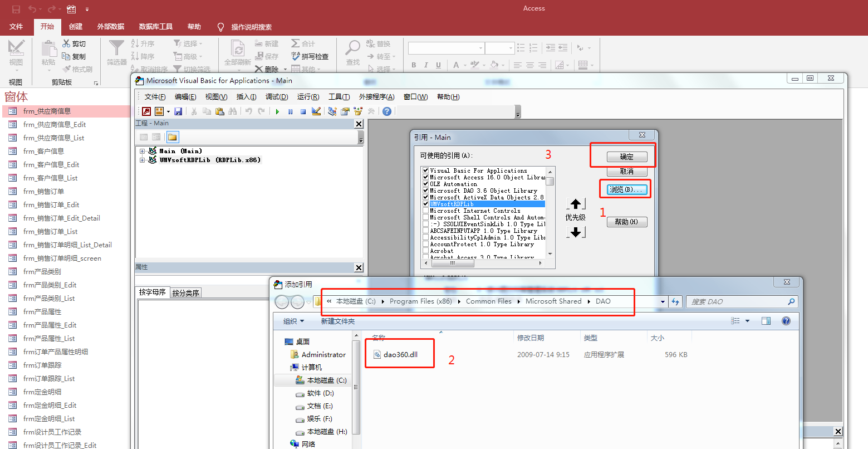Open the view options dropdown arrow
Viewport: 868px width, 449px height.
click(748, 321)
